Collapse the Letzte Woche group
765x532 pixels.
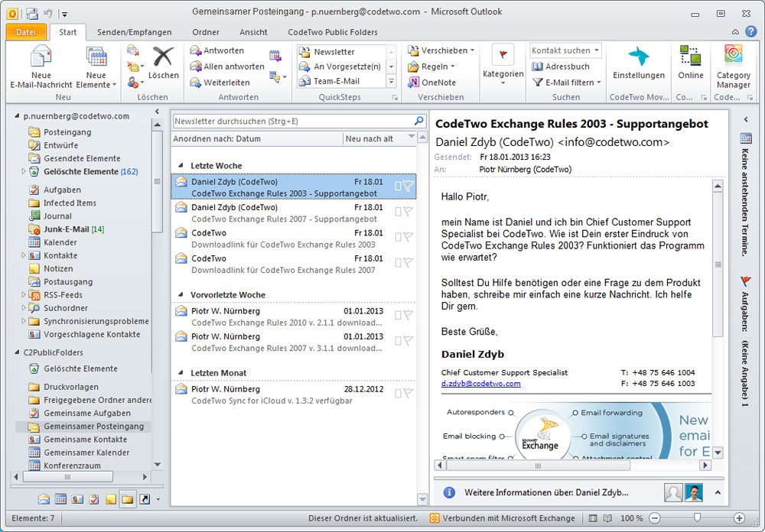tap(181, 166)
